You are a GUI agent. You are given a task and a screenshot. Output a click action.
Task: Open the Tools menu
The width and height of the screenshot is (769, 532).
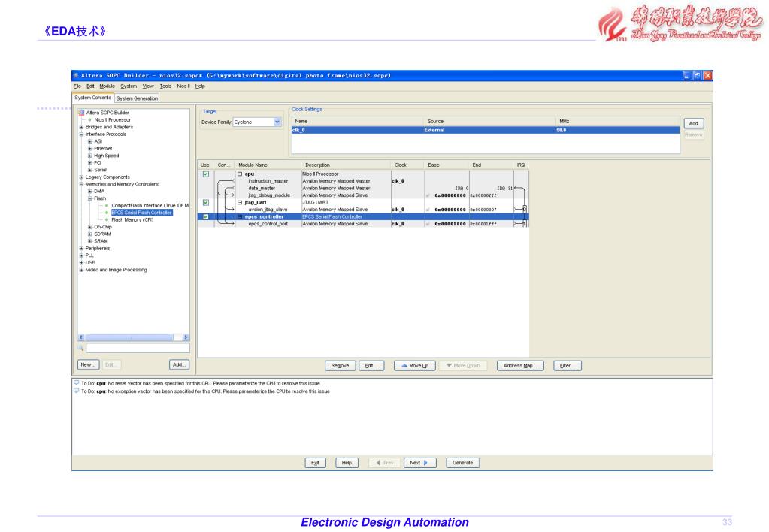pyautogui.click(x=166, y=86)
